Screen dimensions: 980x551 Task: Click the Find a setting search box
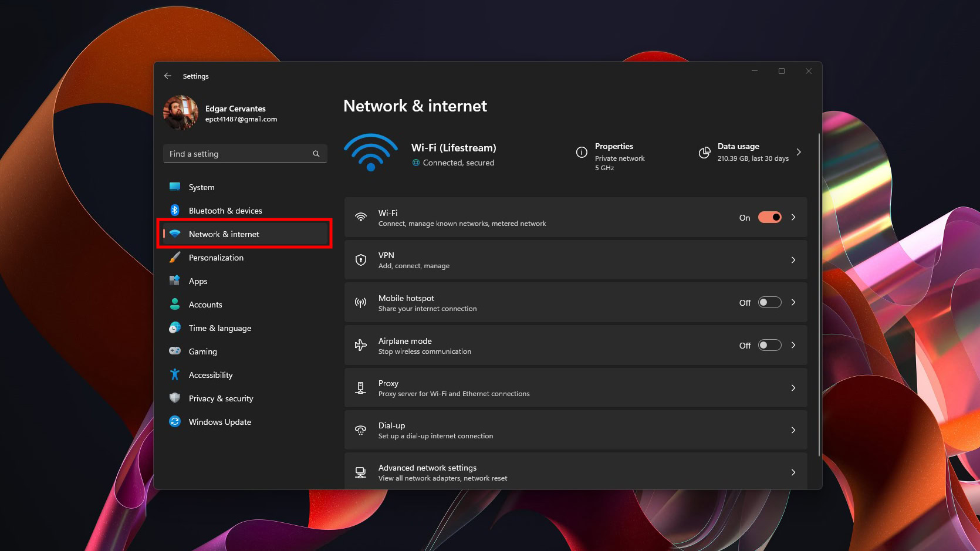[245, 154]
